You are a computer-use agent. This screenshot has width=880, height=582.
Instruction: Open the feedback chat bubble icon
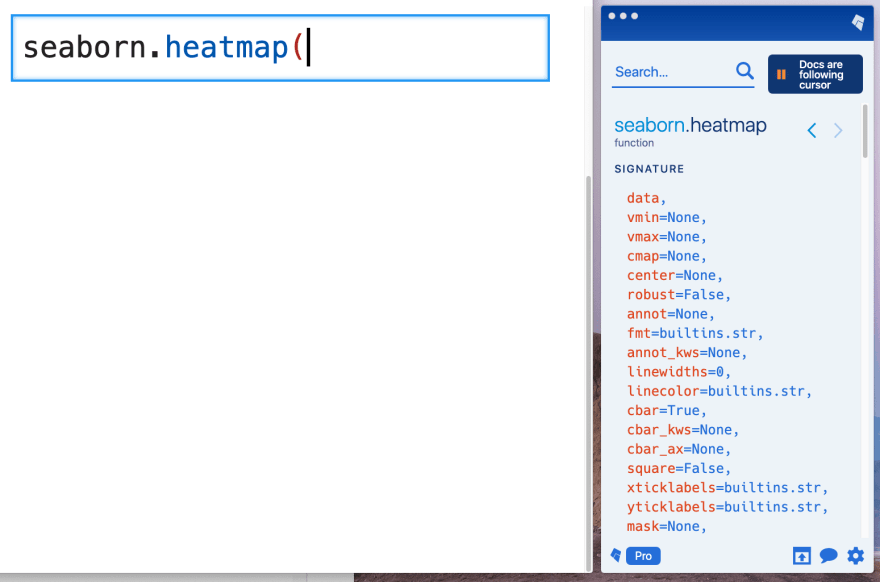click(x=828, y=556)
